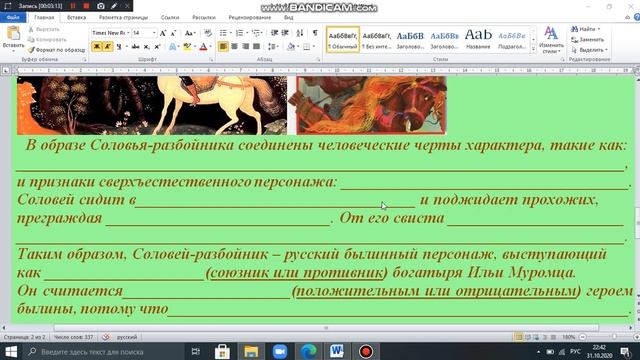Activate Формат по образцу painter
This screenshot has width=640, height=360.
(x=57, y=50)
